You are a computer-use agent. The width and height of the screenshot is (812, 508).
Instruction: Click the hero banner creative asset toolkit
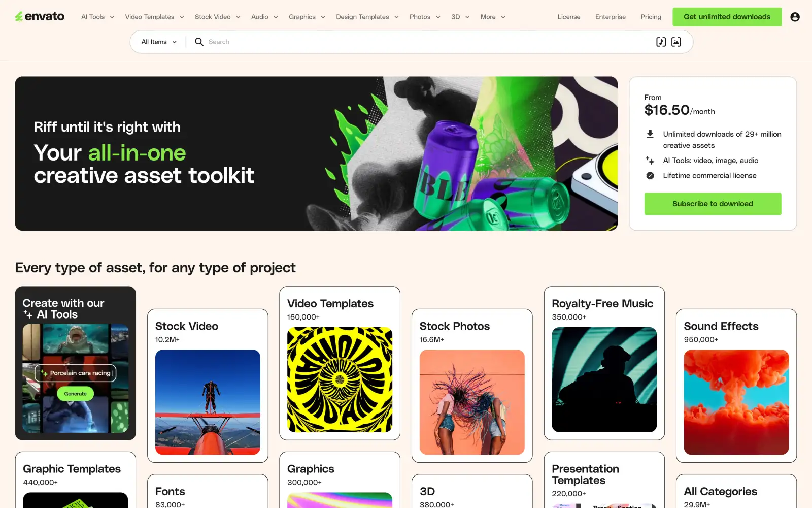(316, 153)
